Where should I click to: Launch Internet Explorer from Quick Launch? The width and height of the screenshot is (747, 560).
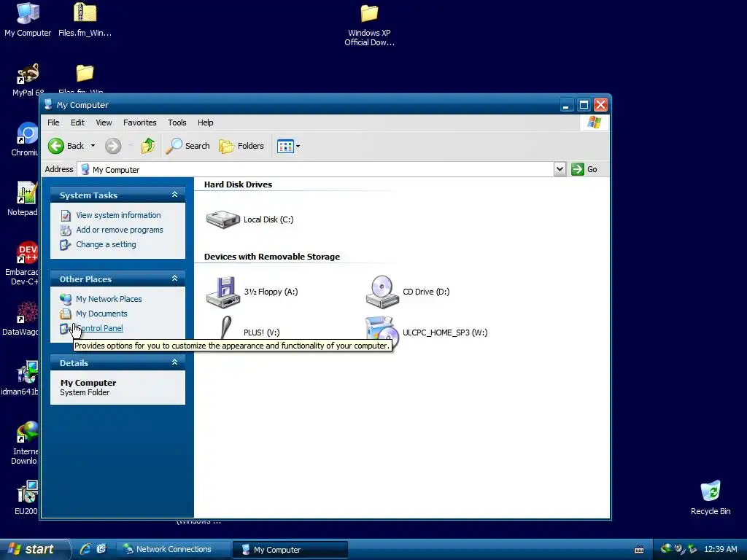[x=85, y=549]
